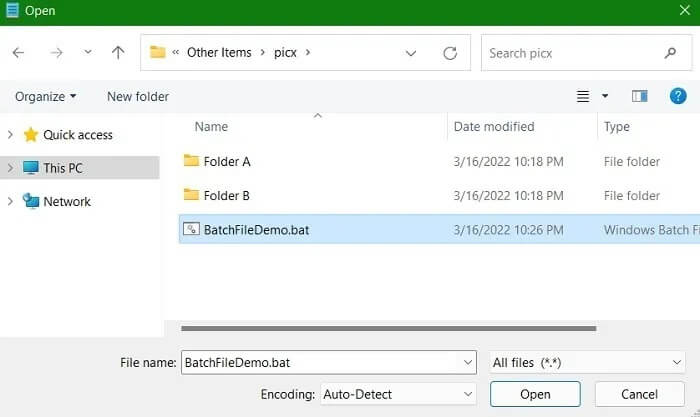Click New folder in toolbar

pyautogui.click(x=138, y=96)
